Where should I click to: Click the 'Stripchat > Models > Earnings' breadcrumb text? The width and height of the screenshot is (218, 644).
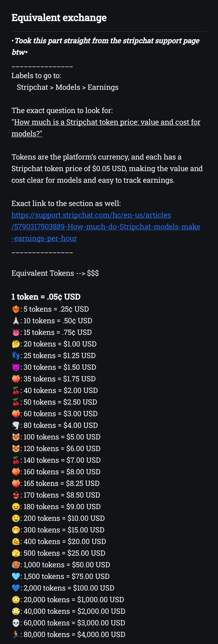(67, 87)
